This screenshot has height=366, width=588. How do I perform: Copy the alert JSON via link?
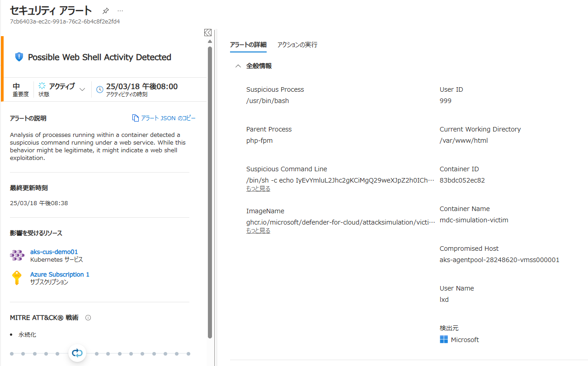(169, 118)
